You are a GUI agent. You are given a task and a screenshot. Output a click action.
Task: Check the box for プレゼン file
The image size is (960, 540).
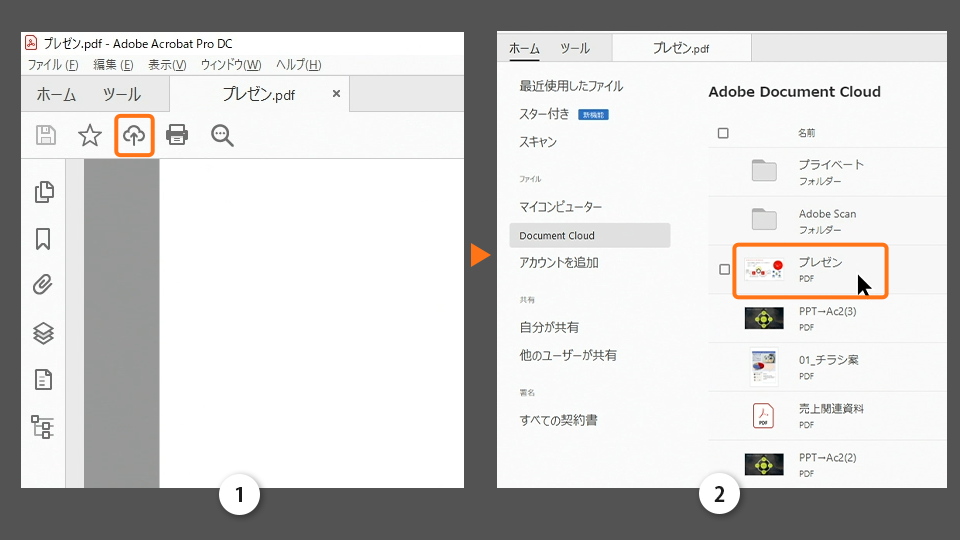(x=724, y=269)
